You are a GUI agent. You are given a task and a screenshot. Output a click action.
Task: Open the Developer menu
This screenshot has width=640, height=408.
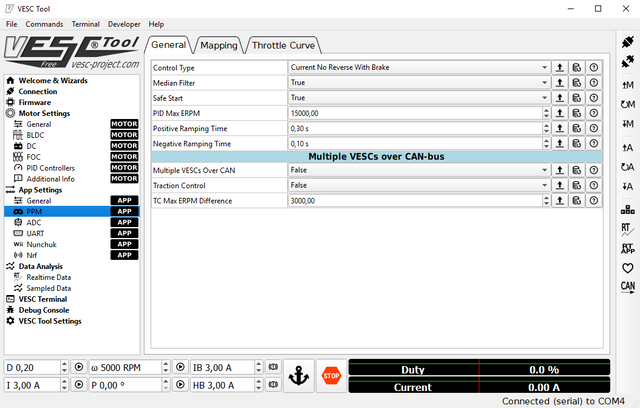tap(124, 24)
